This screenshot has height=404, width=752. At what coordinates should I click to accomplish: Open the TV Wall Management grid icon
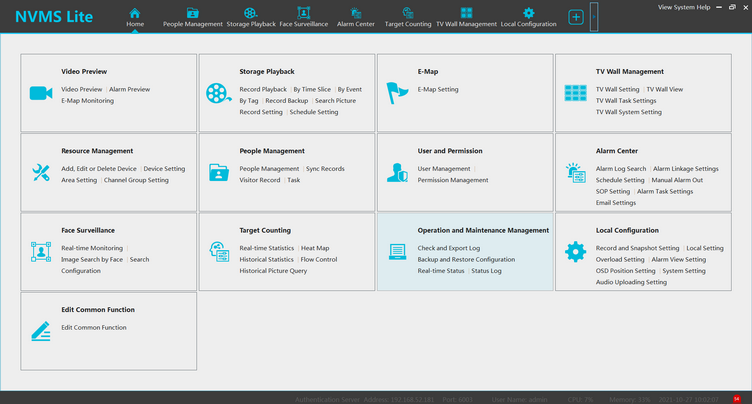[x=575, y=93]
